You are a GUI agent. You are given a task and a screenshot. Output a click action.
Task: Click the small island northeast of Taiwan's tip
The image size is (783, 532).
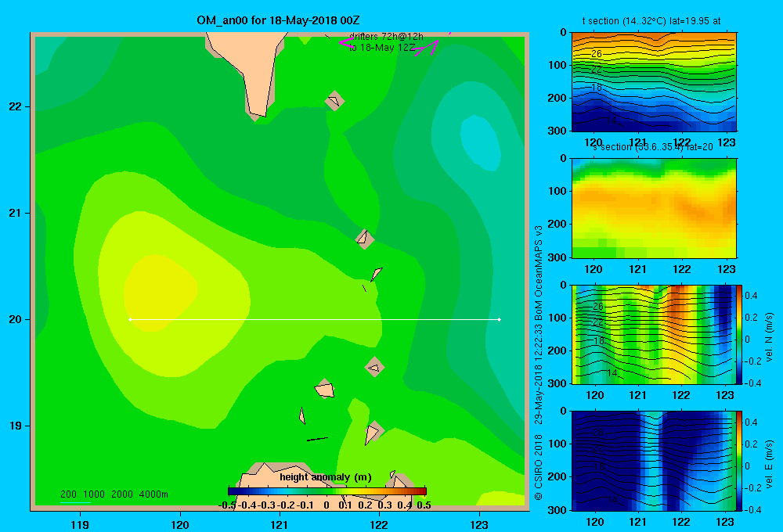[x=334, y=101]
